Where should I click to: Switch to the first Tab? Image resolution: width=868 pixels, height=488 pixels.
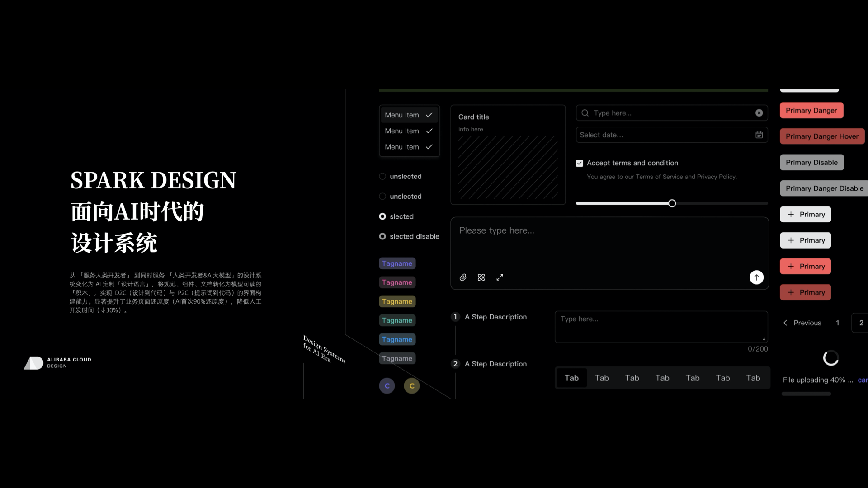click(571, 378)
